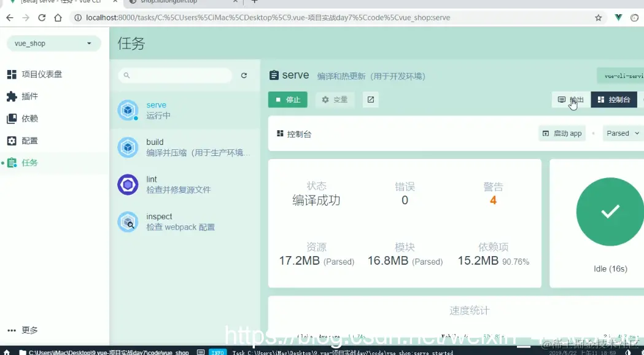Open the Parsed size dropdown
The height and width of the screenshot is (355, 644).
[622, 133]
